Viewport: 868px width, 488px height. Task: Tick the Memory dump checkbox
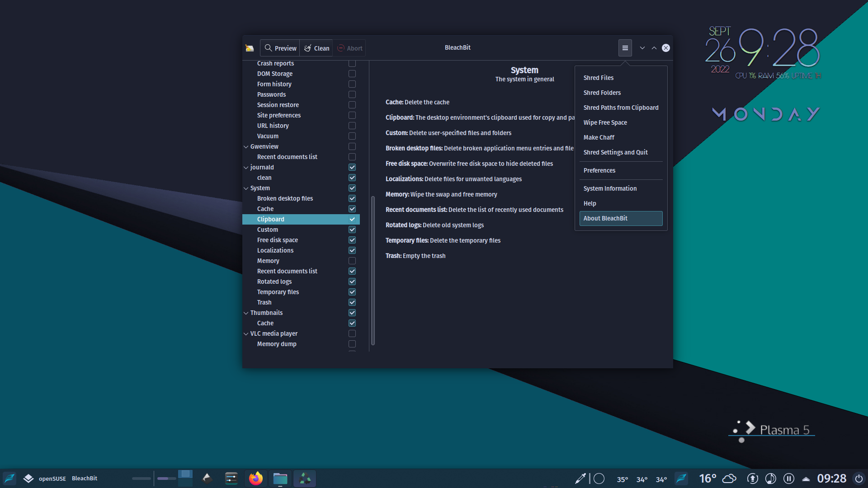[x=352, y=344]
